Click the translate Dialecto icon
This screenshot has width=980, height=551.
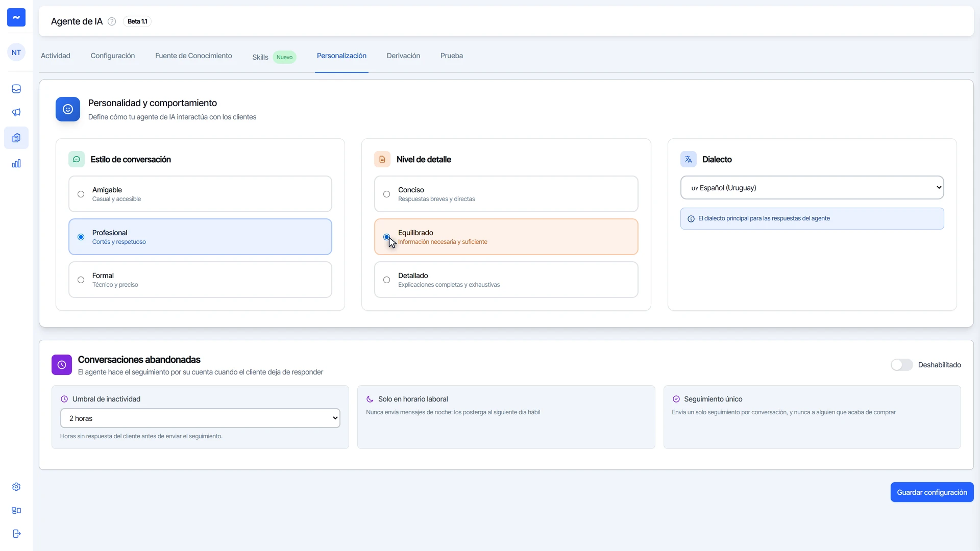click(689, 159)
